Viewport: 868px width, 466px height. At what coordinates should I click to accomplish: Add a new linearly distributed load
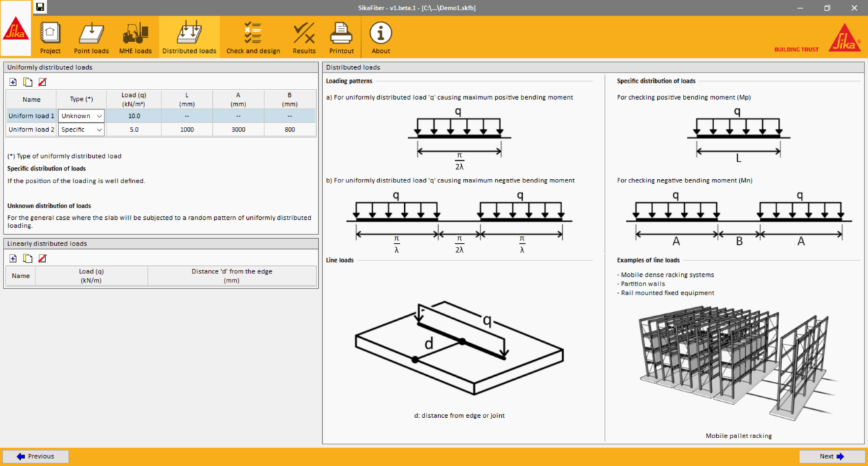[13, 258]
